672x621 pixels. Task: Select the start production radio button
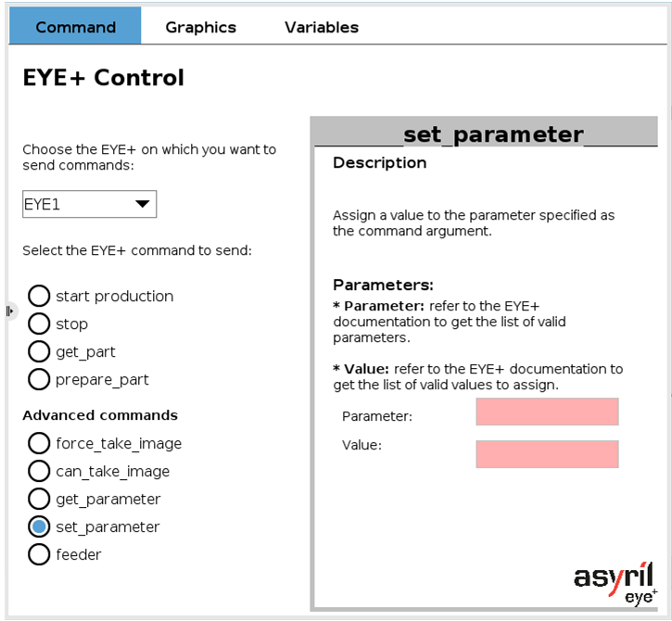click(39, 297)
